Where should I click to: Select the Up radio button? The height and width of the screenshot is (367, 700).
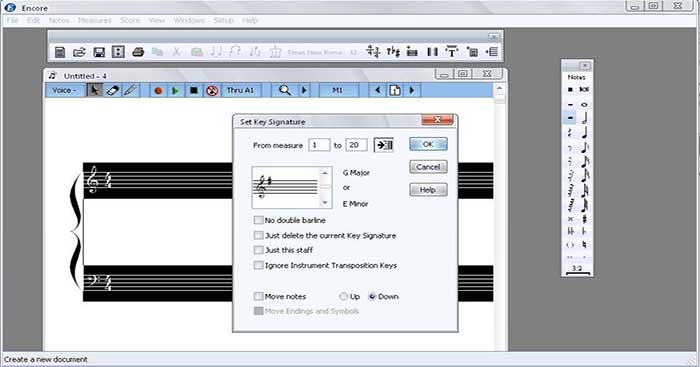[x=343, y=296]
